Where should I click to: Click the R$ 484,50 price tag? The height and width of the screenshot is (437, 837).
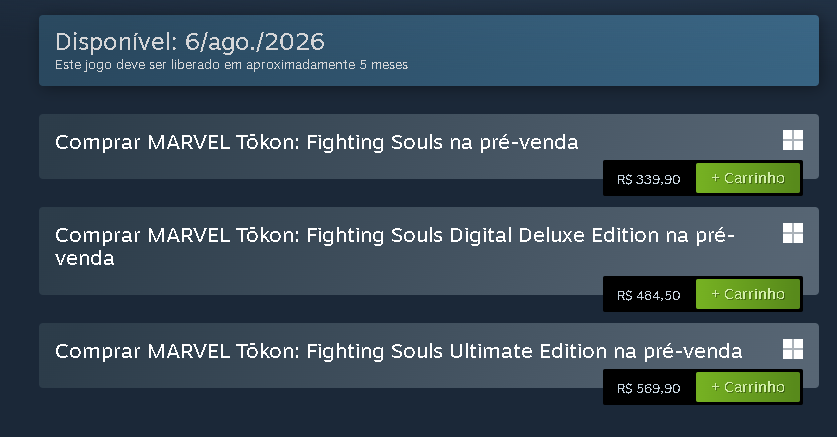point(649,296)
